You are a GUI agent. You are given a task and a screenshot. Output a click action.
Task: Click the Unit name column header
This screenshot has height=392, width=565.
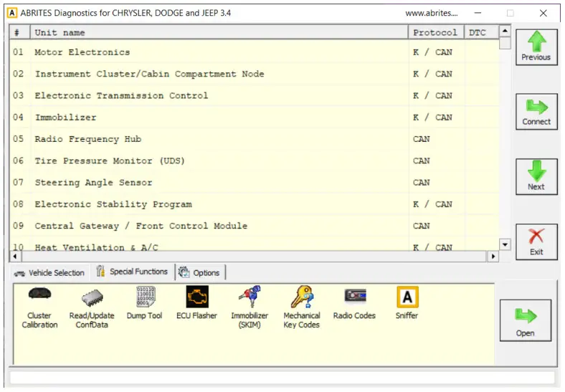219,32
